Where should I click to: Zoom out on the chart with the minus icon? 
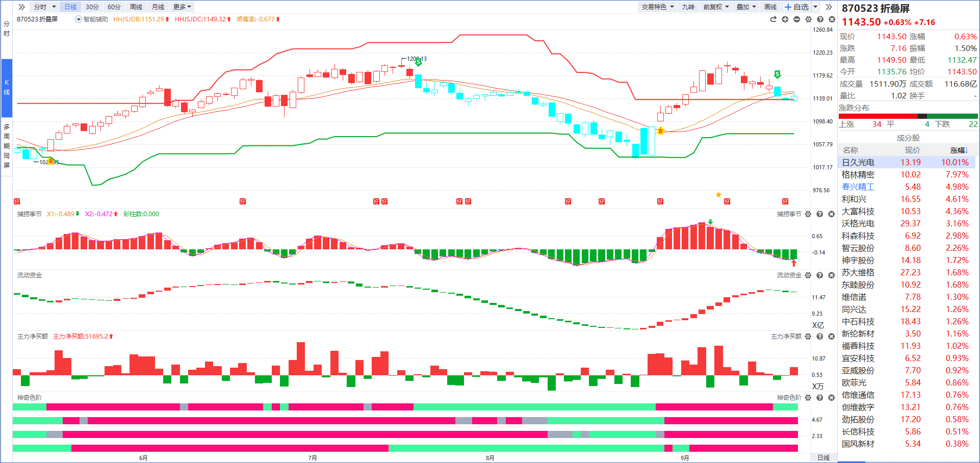click(x=796, y=19)
